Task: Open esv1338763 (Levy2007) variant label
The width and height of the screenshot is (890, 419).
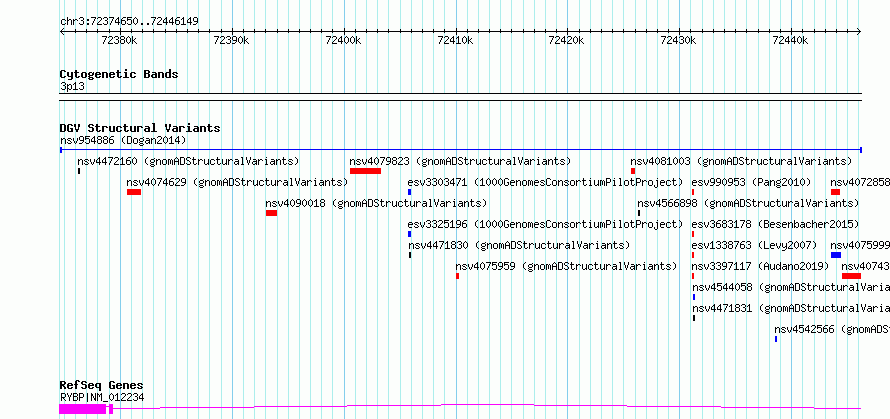Action: pyautogui.click(x=754, y=245)
